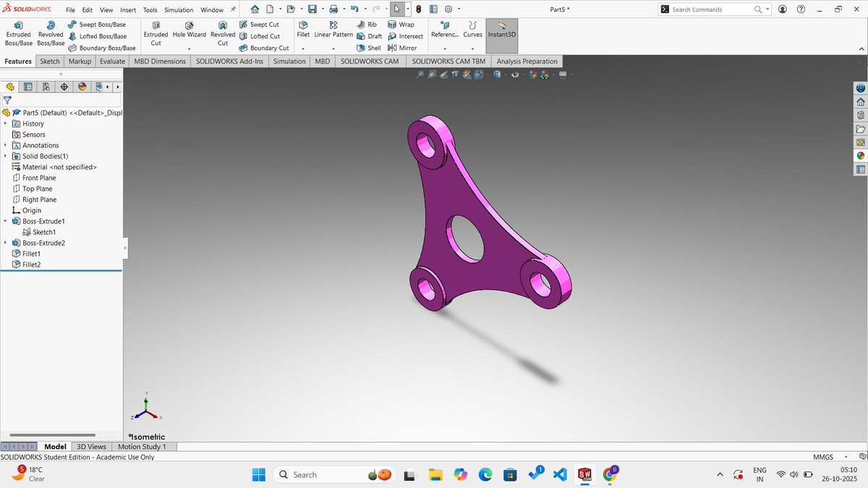The width and height of the screenshot is (868, 488).
Task: Select the Mirror tool
Action: click(402, 48)
